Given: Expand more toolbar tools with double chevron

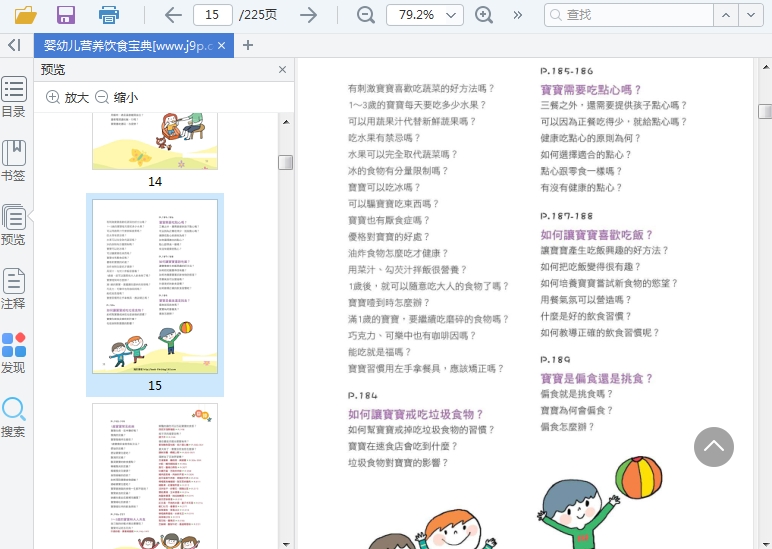Looking at the screenshot, I should pyautogui.click(x=517, y=14).
